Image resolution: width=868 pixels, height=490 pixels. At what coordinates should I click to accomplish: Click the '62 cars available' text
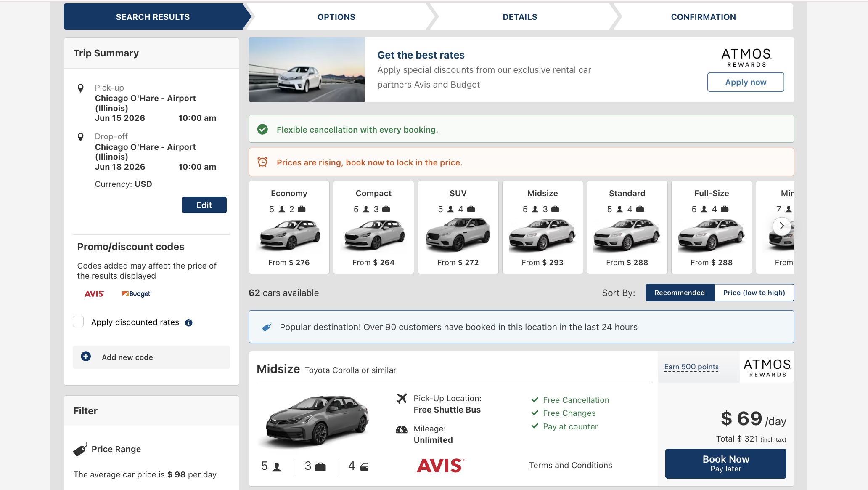tap(283, 293)
